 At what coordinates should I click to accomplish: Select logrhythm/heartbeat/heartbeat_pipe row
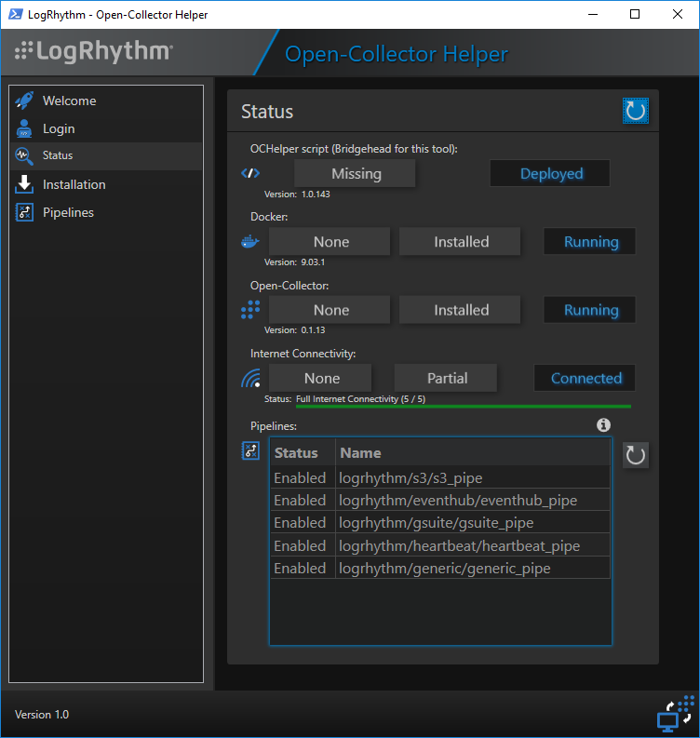pyautogui.click(x=440, y=545)
